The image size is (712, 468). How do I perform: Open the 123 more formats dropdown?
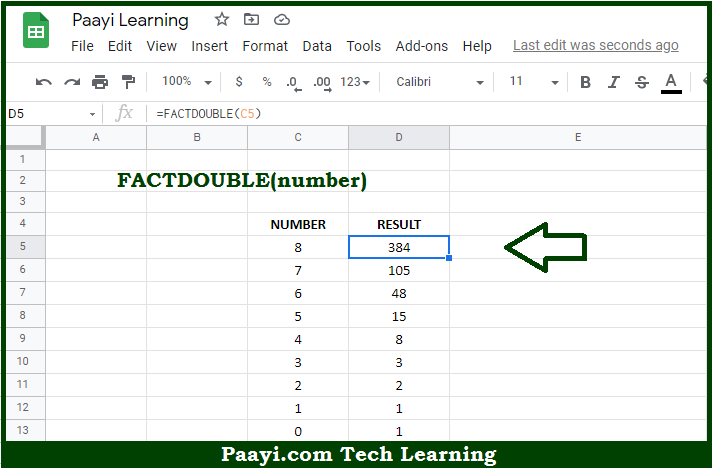point(355,82)
